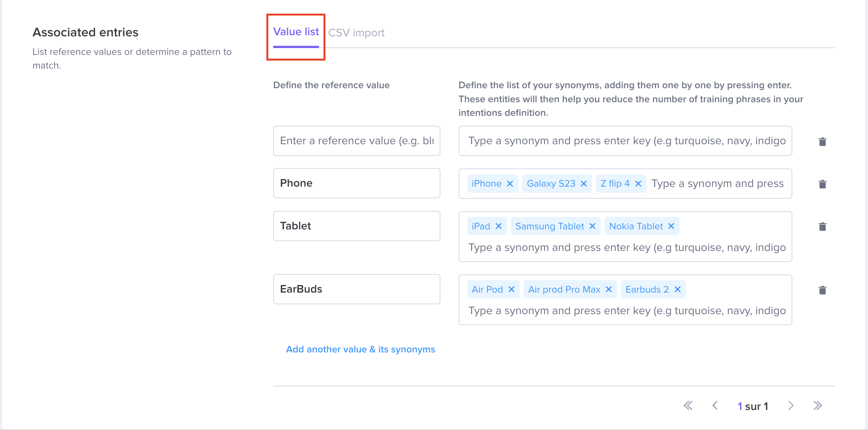Go to the first page
Screen dimensions: 868x430
688,406
